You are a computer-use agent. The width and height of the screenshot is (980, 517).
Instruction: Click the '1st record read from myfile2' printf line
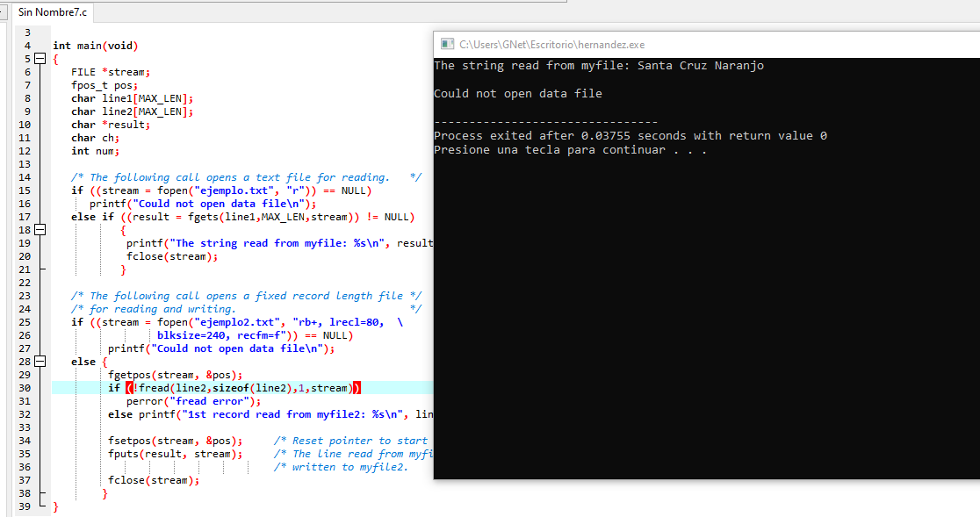(270, 414)
